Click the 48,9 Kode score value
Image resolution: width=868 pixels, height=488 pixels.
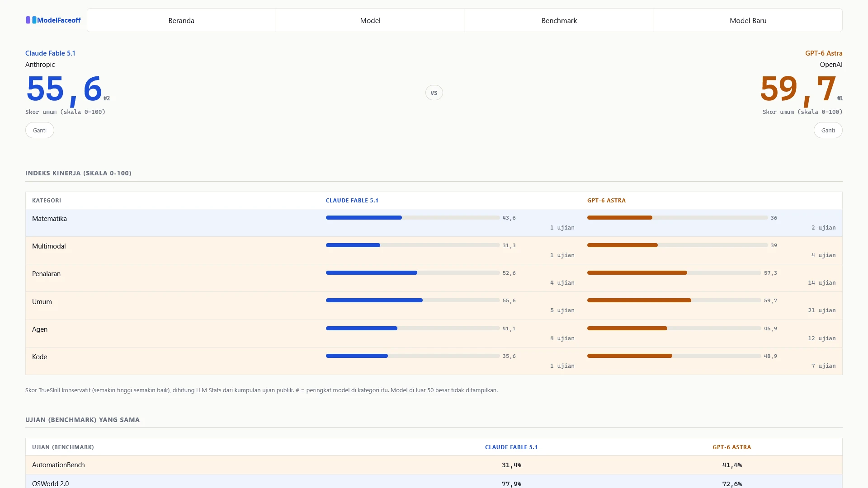point(771,356)
